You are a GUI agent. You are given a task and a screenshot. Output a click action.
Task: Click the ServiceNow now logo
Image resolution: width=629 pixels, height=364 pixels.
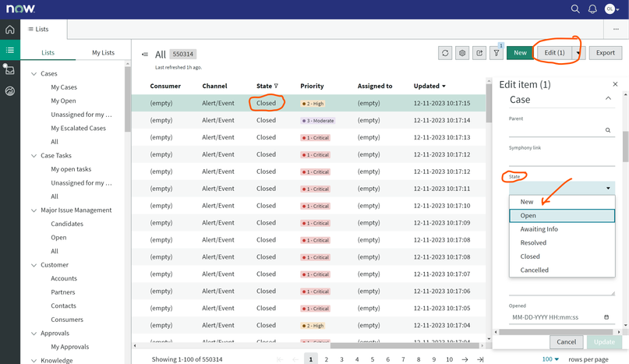20,9
